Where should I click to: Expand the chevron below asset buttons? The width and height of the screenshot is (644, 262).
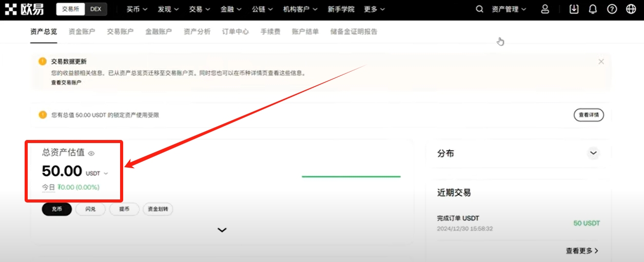[222, 230]
